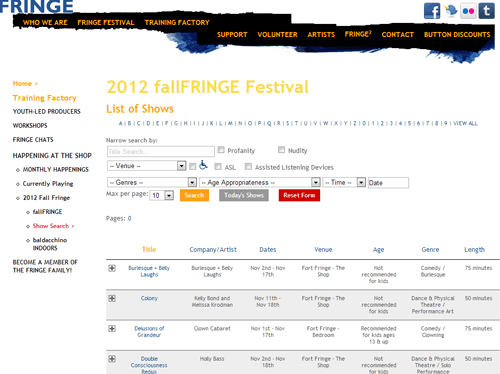Screen dimensions: 500x374
Task: Open the Max per page dropdown
Action: 162,195
